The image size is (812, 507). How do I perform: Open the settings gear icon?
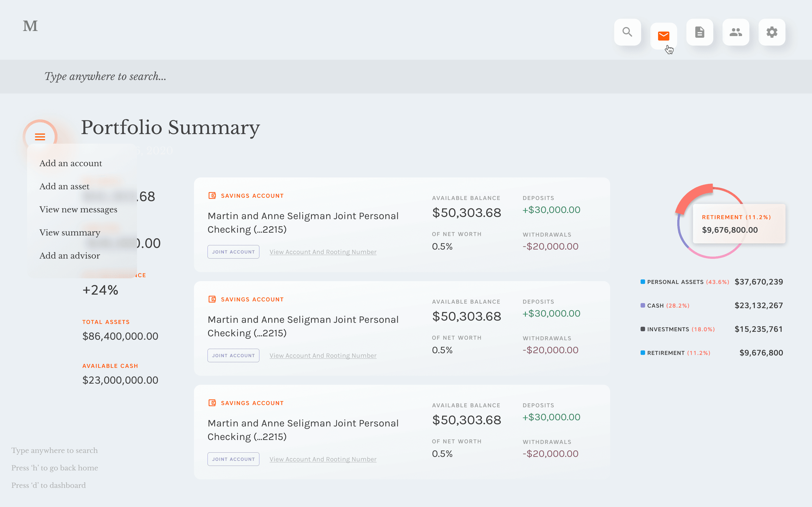[772, 32]
